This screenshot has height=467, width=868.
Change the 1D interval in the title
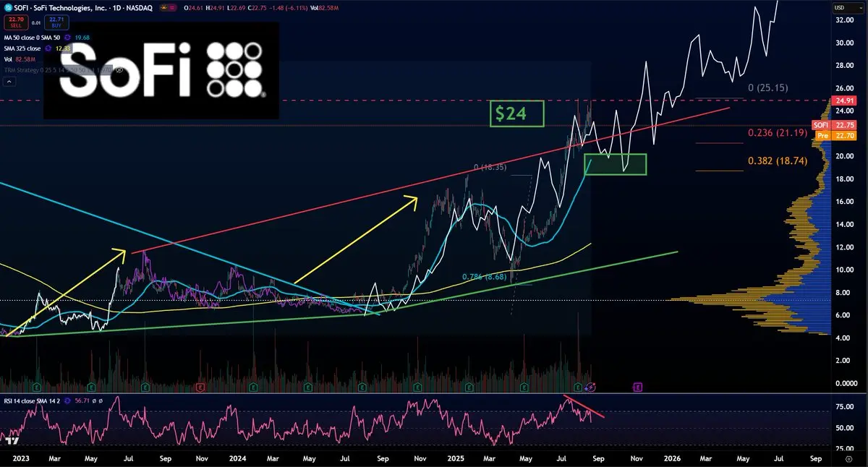pos(117,8)
